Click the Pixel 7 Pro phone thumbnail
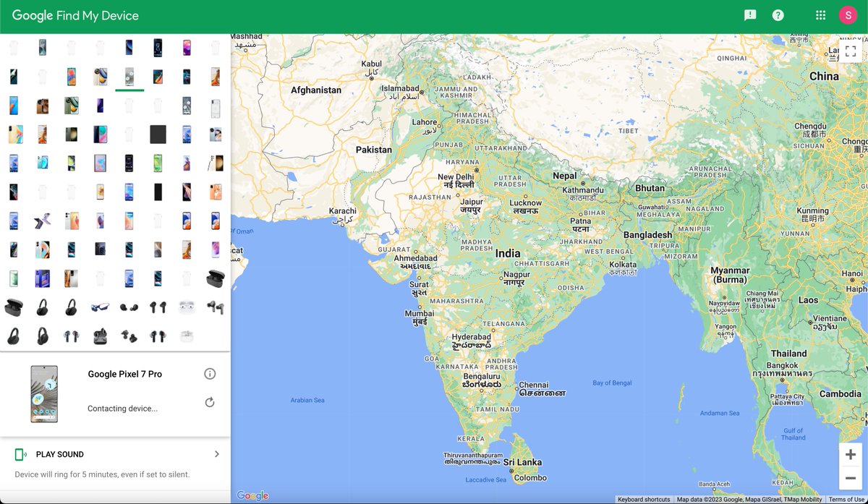868x504 pixels. [x=44, y=393]
